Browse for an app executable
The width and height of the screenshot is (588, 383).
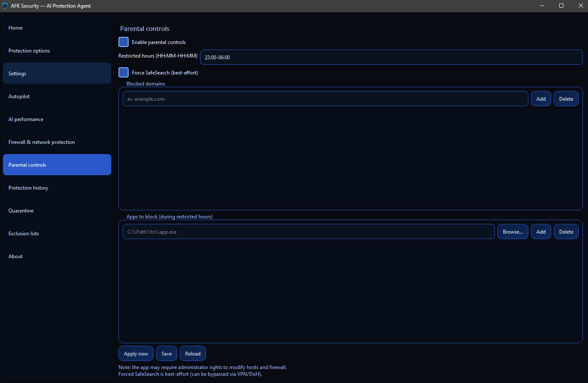pos(513,231)
